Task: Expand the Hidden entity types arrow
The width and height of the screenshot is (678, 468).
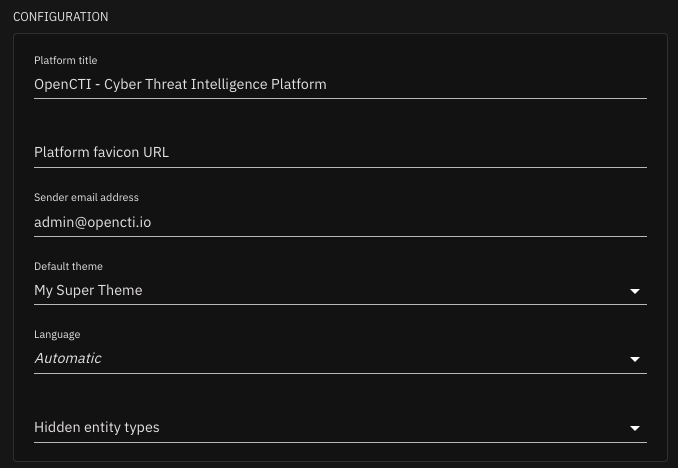Action: [x=634, y=428]
